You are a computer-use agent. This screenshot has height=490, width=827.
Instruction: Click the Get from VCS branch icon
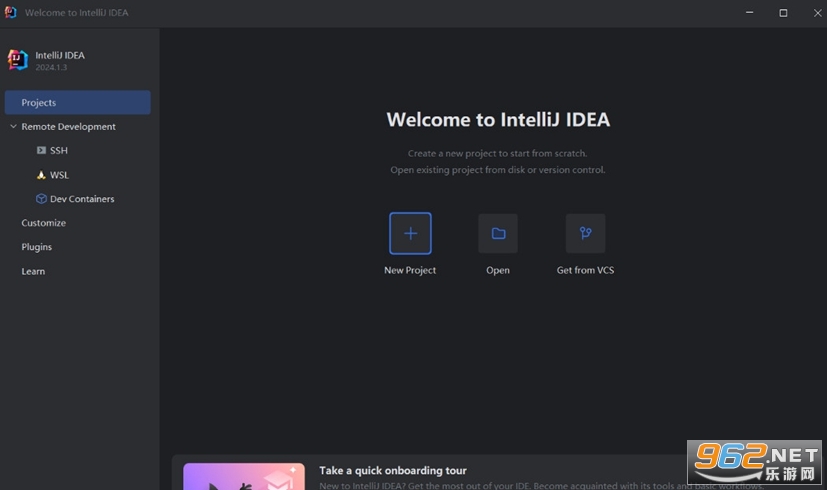[x=585, y=233]
